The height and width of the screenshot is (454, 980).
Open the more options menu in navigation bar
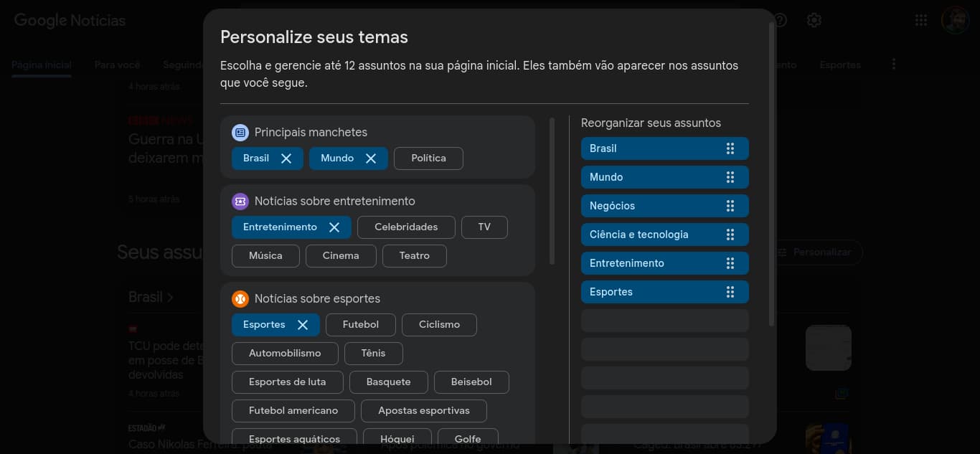893,65
